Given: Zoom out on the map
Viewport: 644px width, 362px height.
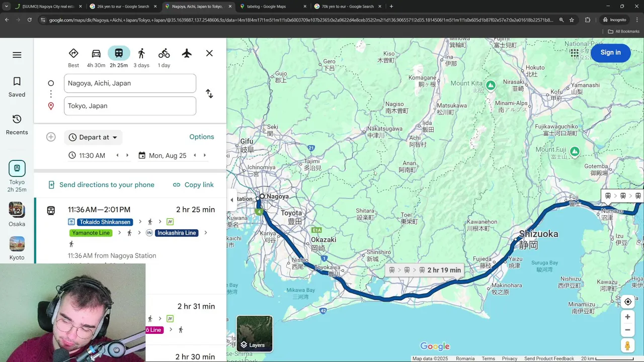Looking at the screenshot, I should (x=627, y=330).
